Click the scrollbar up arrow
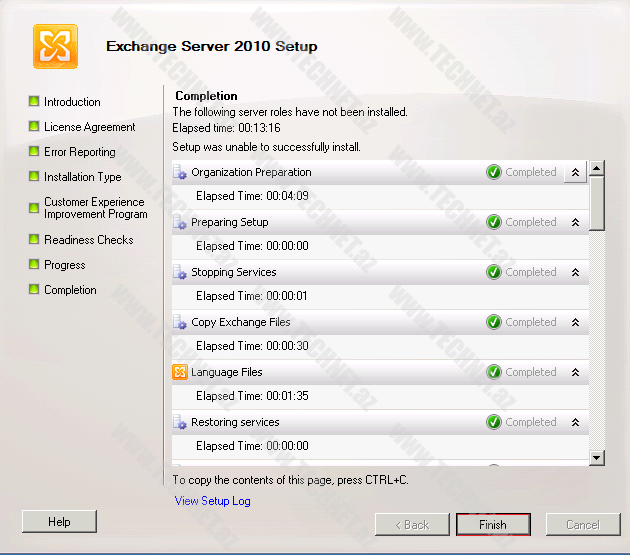The width and height of the screenshot is (630, 555). coord(597,169)
